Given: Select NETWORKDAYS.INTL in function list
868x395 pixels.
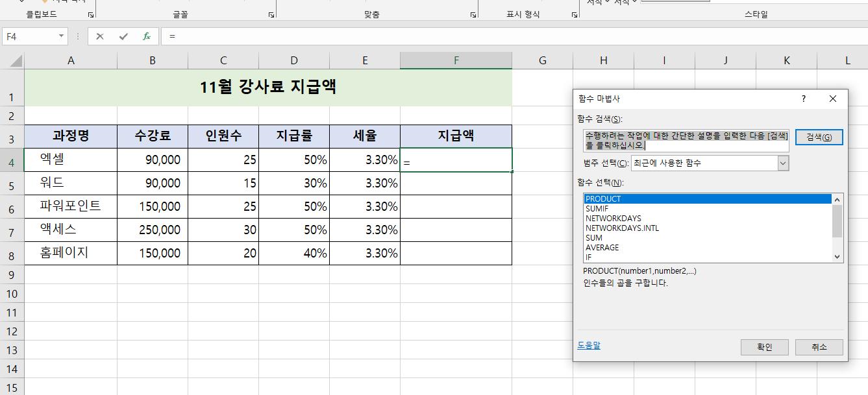Looking at the screenshot, I should click(x=708, y=228).
